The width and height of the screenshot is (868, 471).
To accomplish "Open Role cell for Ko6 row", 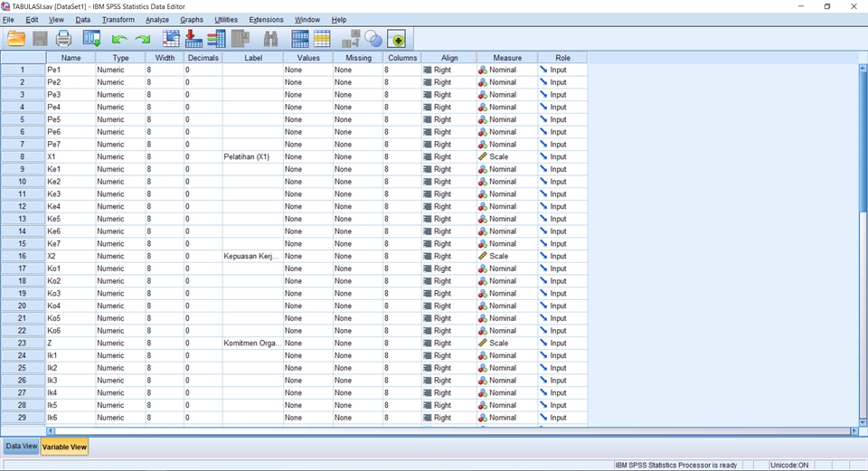I will tap(562, 330).
